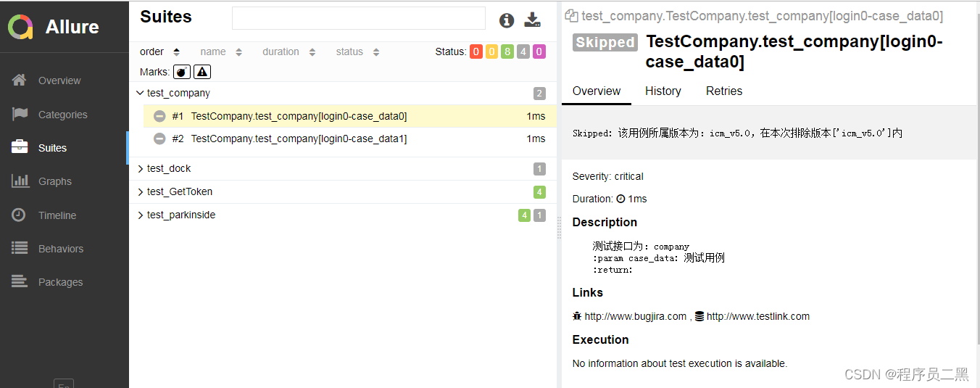Click the Suites briefcase icon
The image size is (980, 388).
[x=20, y=147]
